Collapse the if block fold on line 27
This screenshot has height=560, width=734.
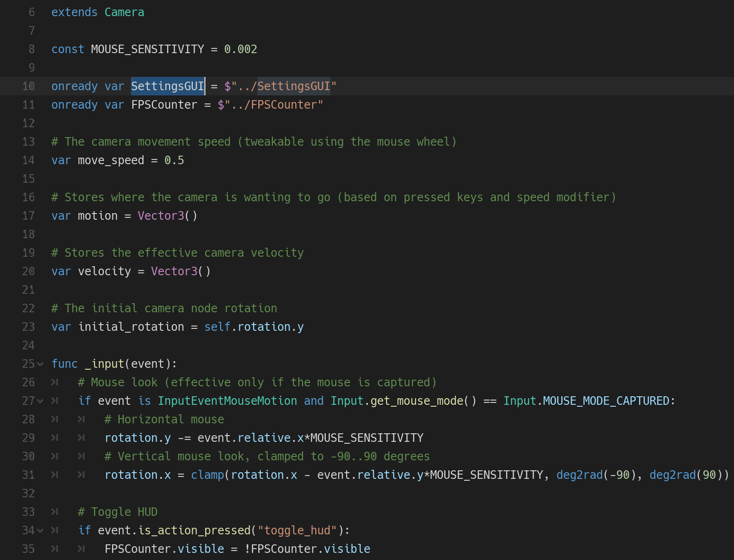(x=40, y=401)
